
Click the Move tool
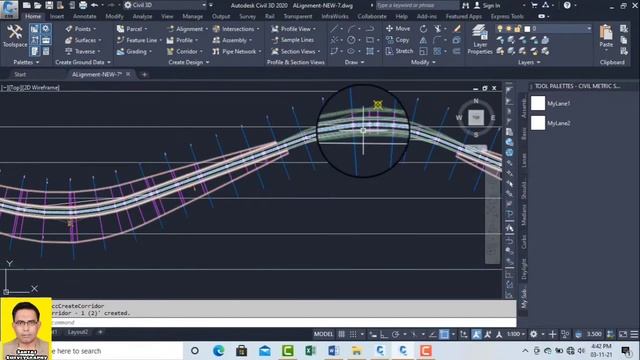coord(398,29)
